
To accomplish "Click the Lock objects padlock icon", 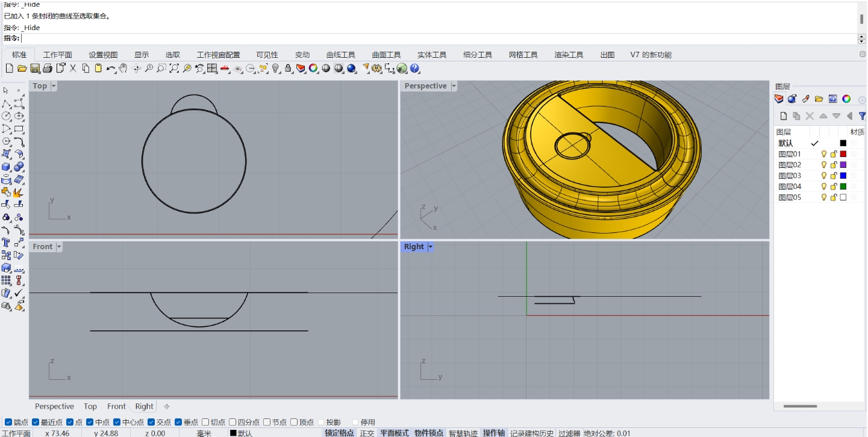I will point(289,69).
